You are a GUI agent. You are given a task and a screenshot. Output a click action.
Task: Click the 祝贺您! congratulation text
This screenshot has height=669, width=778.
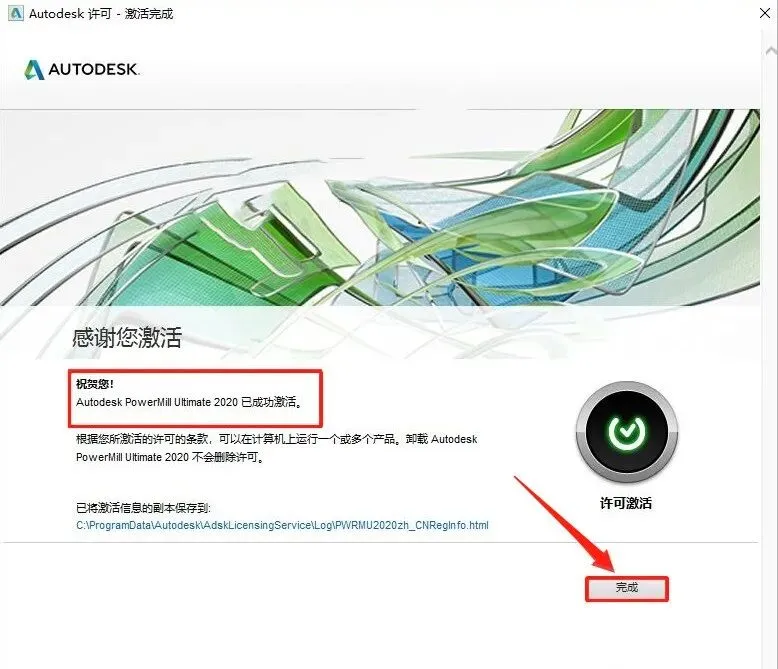95,384
